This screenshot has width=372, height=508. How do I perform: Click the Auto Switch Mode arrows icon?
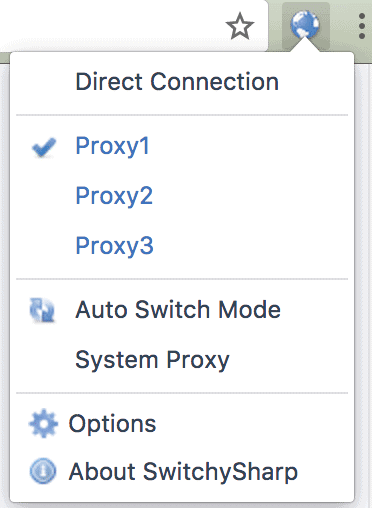42,310
